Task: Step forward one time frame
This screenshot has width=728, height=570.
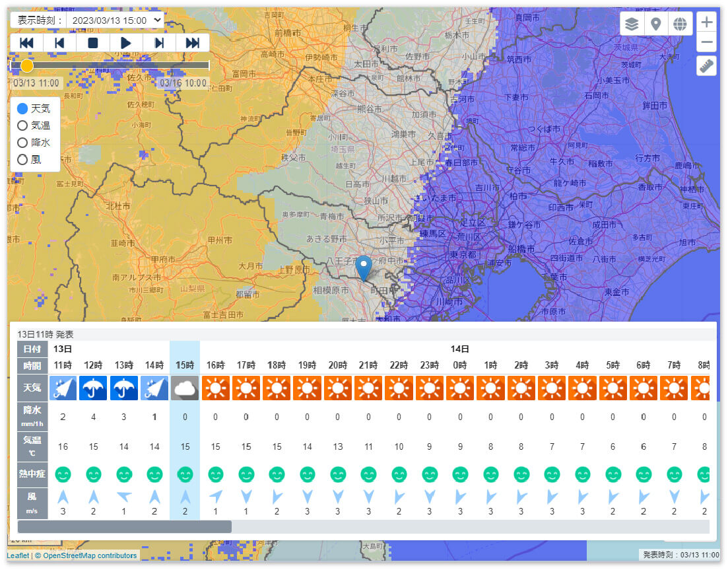Action: pos(159,43)
